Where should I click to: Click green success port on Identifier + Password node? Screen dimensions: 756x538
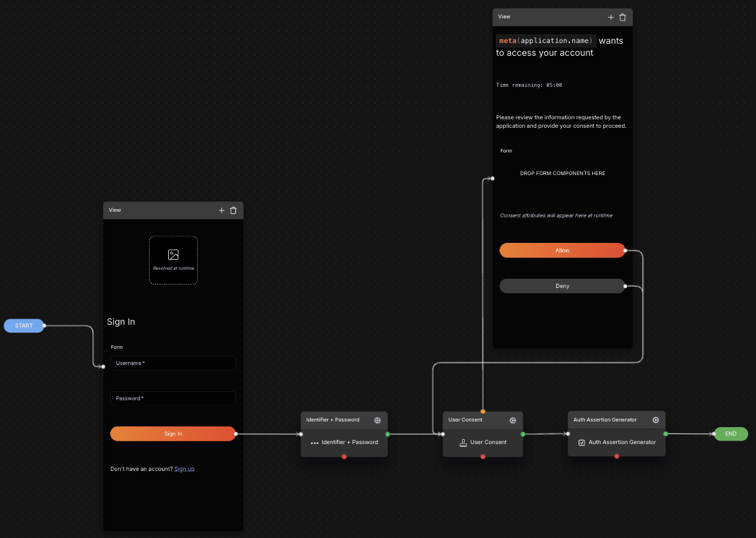pos(388,434)
